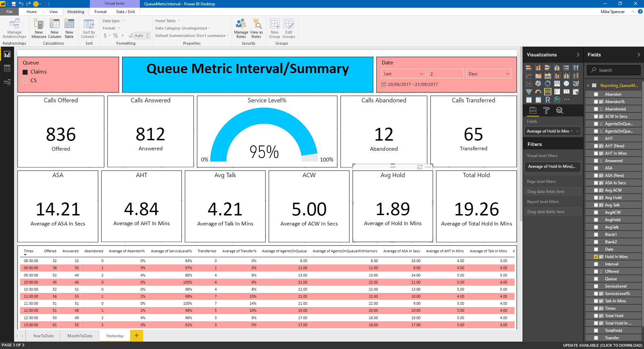
Task: Click the relative date number box
Action: point(446,74)
